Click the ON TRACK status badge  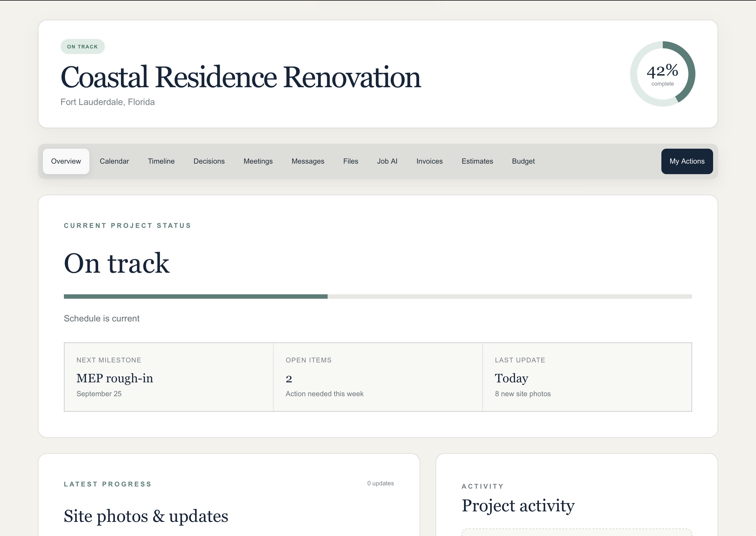(82, 47)
